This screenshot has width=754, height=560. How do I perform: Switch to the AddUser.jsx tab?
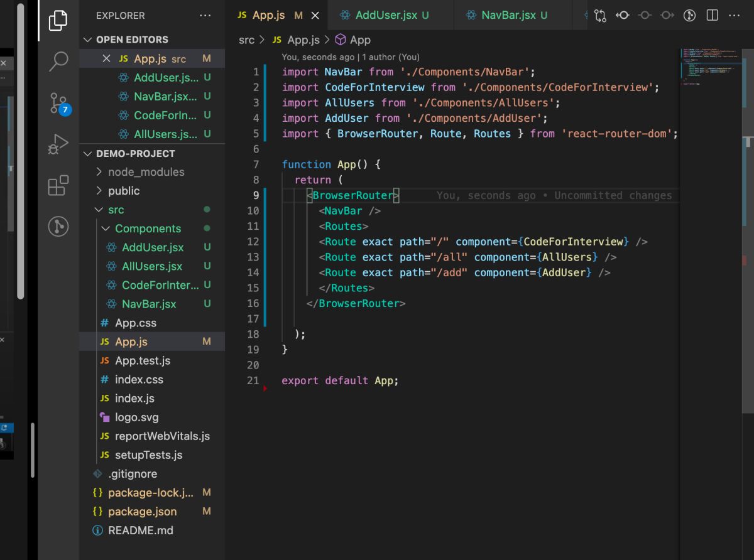pos(390,15)
